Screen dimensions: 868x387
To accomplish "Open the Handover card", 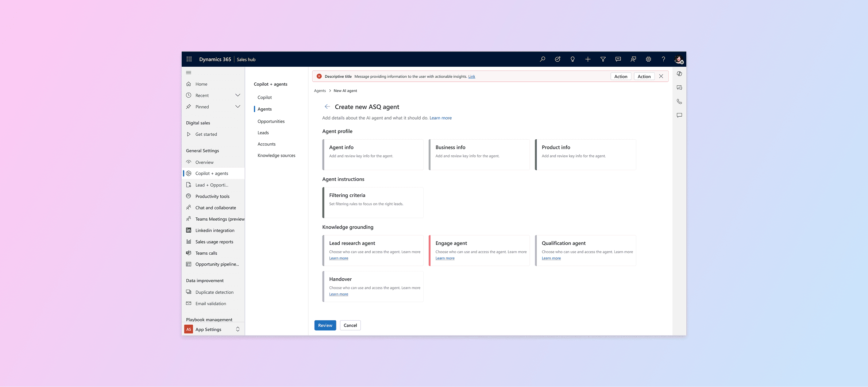I will point(373,286).
